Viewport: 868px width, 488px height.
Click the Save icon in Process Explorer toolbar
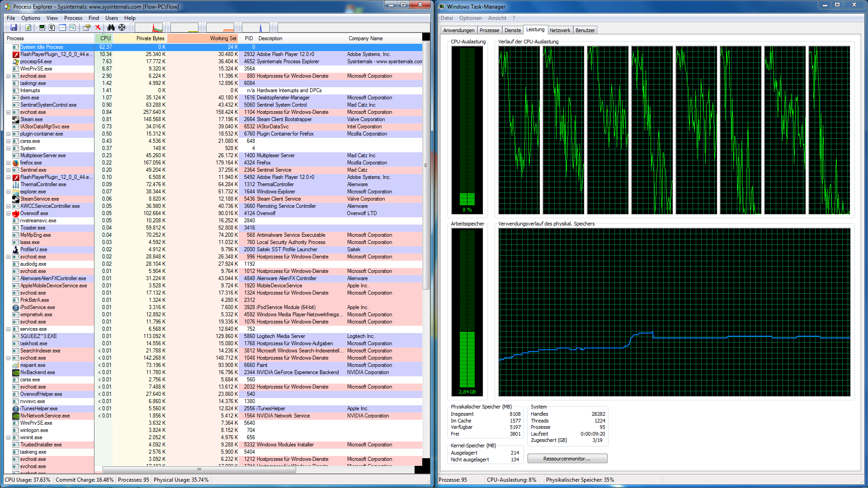(x=14, y=28)
